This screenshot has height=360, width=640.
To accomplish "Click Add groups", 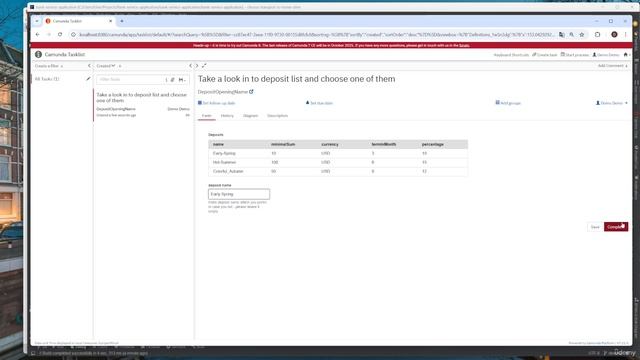I will (x=508, y=103).
